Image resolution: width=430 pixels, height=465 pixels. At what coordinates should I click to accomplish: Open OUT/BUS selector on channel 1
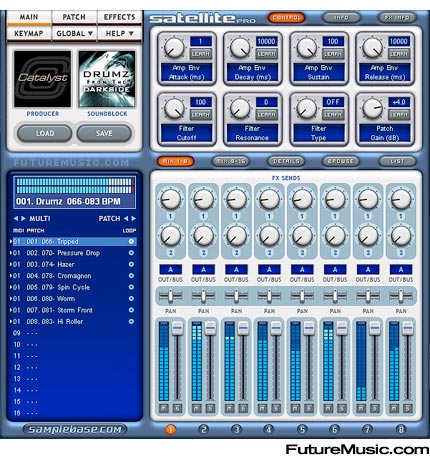(x=170, y=269)
